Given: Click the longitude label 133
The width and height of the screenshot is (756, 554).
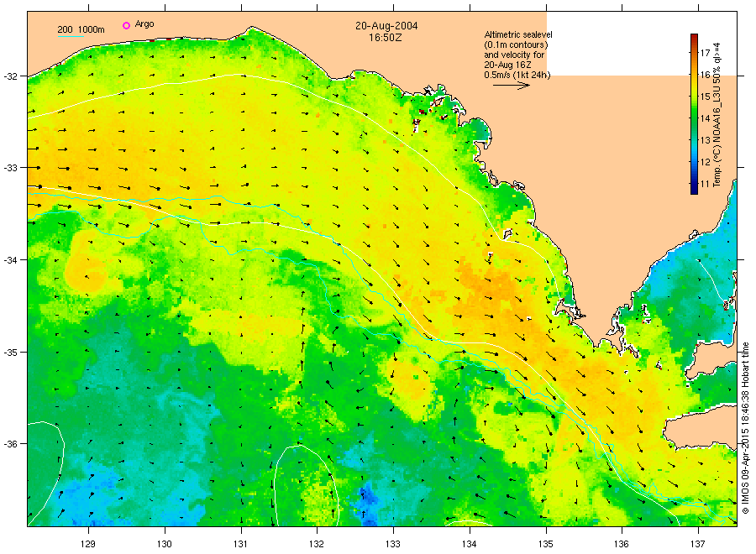Looking at the screenshot, I should [x=393, y=545].
